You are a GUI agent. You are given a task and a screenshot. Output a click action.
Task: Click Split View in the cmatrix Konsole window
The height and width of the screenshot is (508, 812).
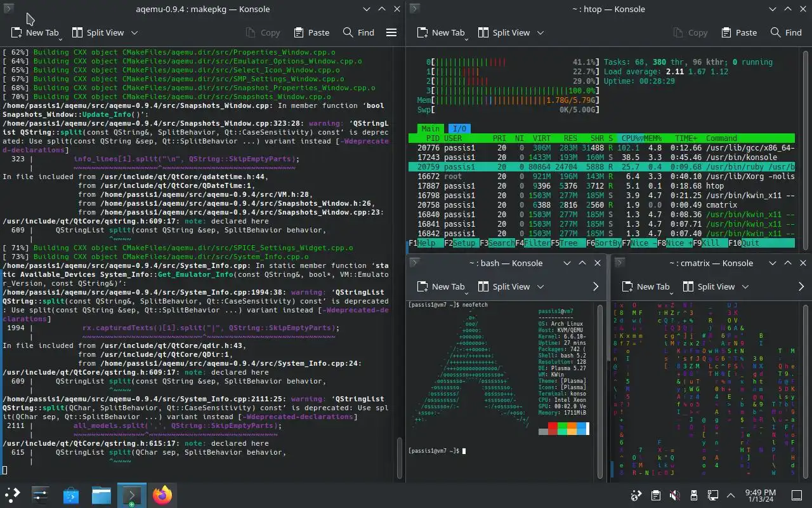[709, 286]
